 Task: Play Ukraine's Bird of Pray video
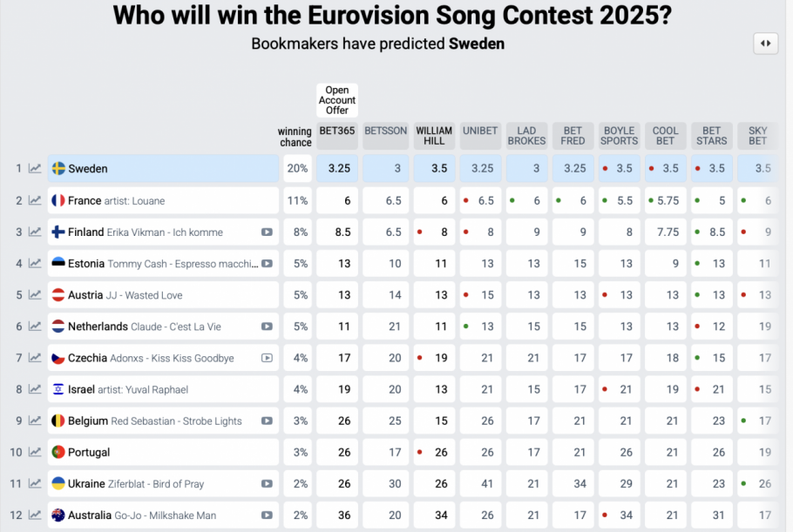[x=267, y=484]
